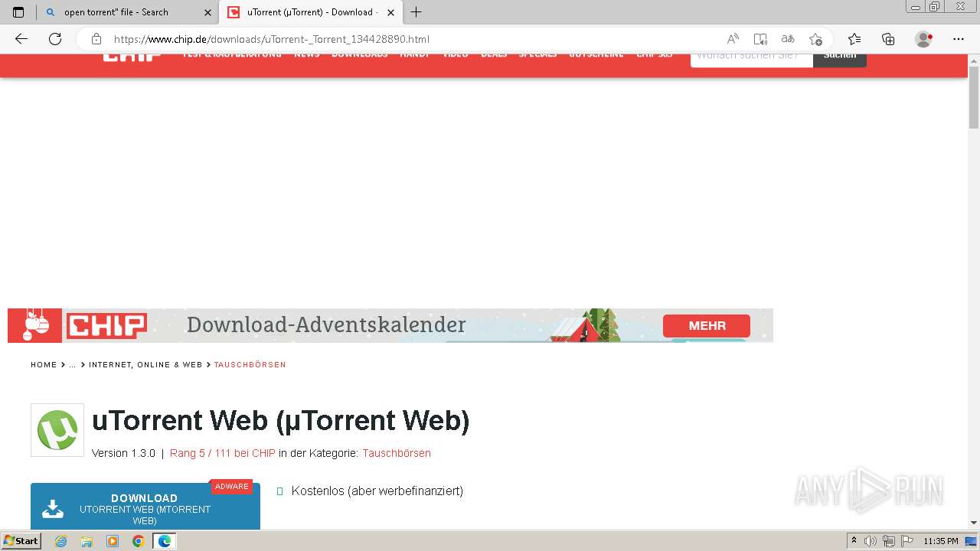Open the Collections panel
980x551 pixels.
pos(888,39)
